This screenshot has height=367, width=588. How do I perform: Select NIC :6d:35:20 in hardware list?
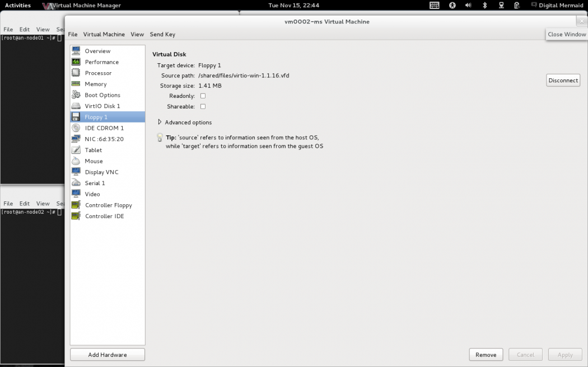(104, 139)
